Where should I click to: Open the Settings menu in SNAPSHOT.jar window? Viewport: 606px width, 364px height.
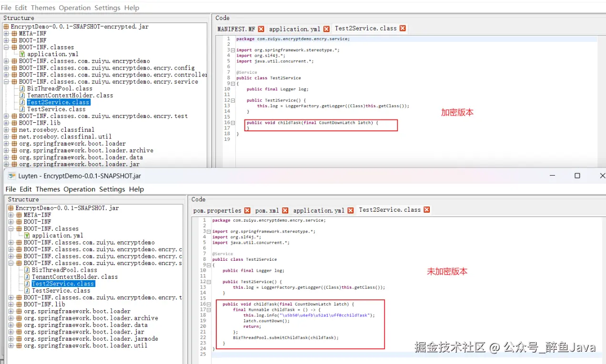tap(112, 189)
